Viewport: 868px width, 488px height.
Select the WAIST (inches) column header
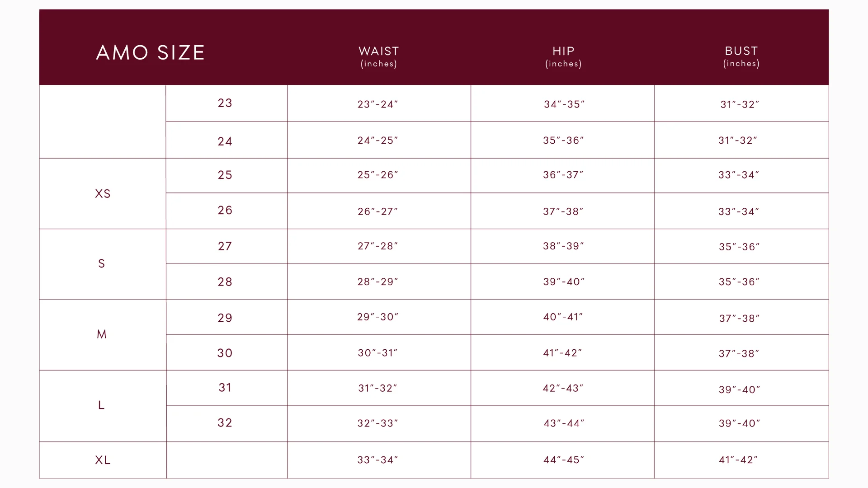pyautogui.click(x=379, y=56)
